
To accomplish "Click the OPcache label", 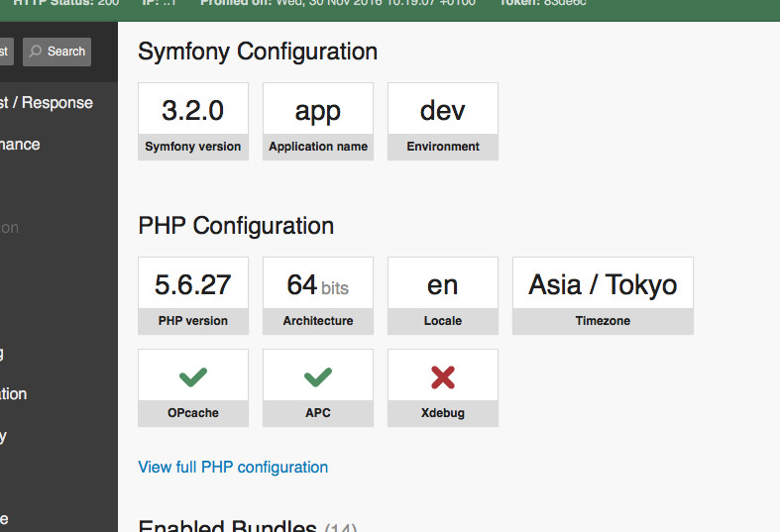I will pyautogui.click(x=193, y=413).
